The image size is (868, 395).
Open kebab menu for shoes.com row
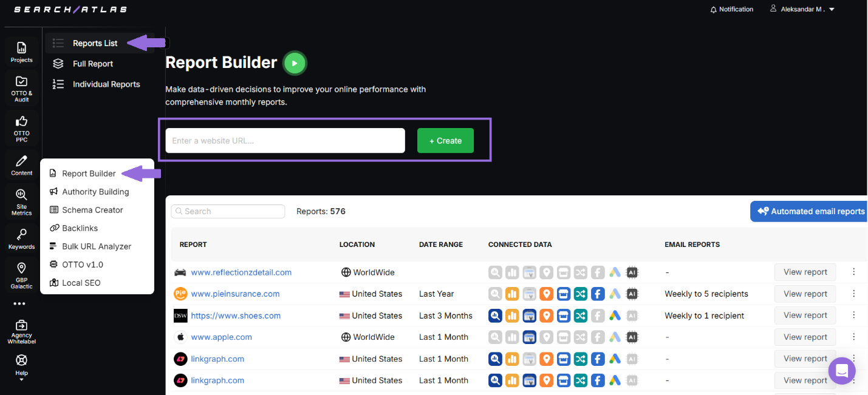pos(853,315)
